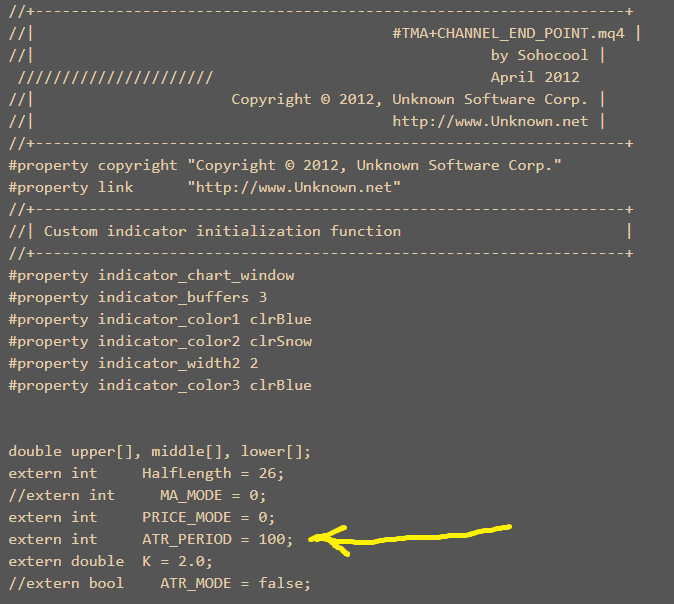Click 'Custom indicator initialization function' comment
The height and width of the screenshot is (604, 674).
pyautogui.click(x=222, y=231)
